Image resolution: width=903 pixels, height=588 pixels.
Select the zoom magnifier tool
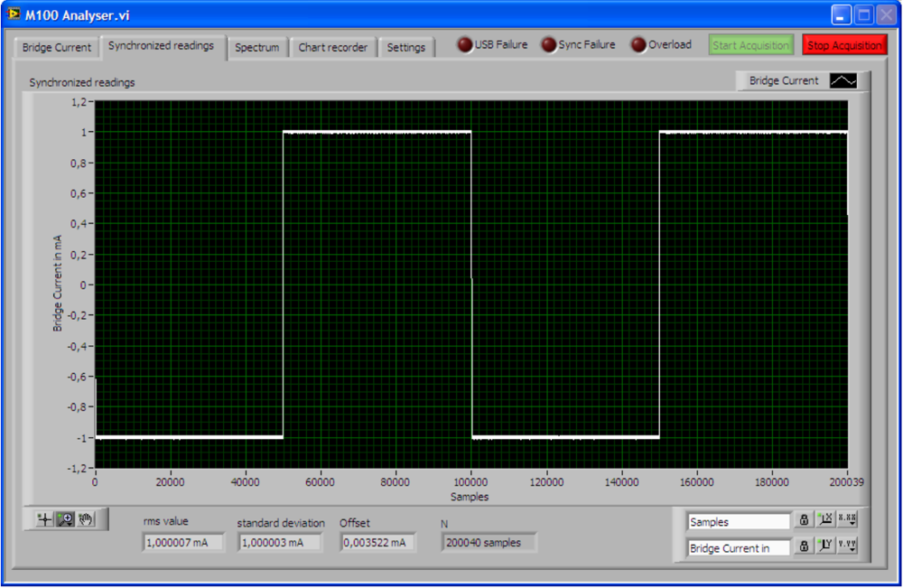point(65,519)
